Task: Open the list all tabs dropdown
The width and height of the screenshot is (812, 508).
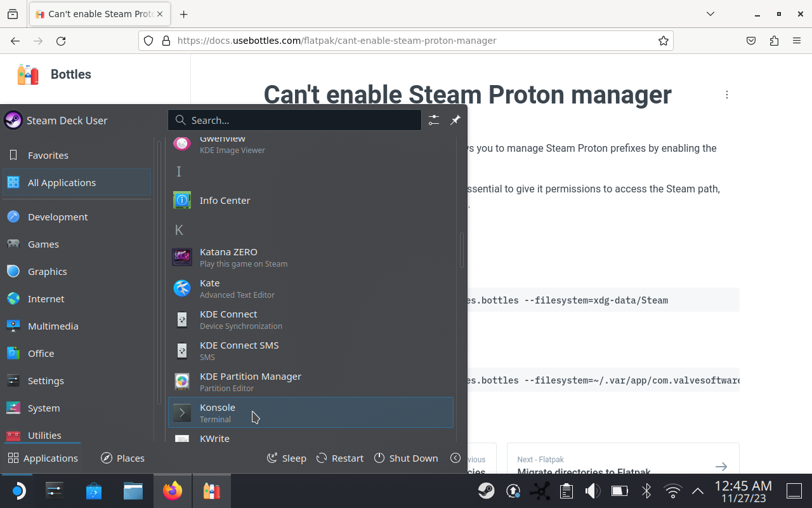Action: (710, 14)
